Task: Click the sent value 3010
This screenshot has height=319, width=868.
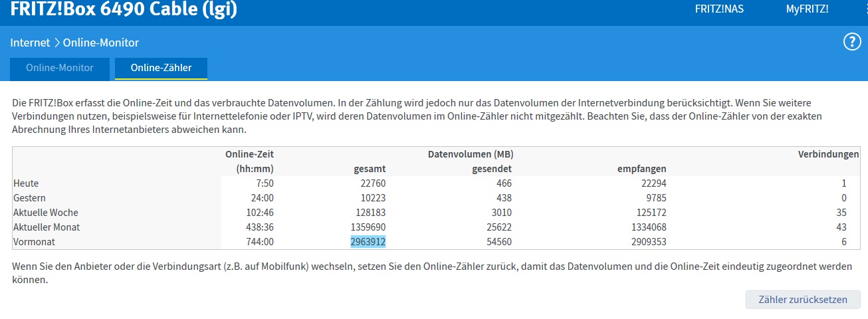Action: tap(501, 213)
